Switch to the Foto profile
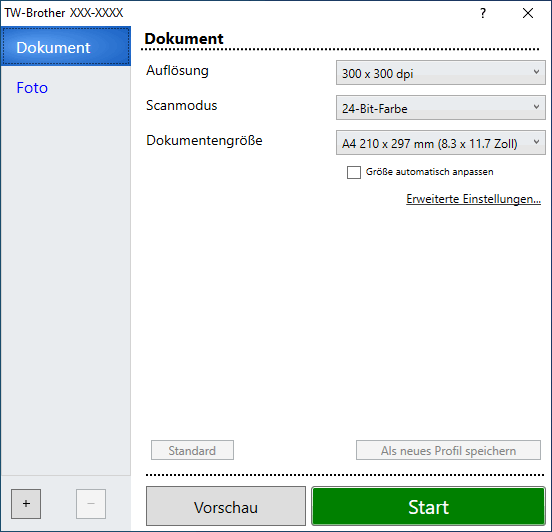This screenshot has height=532, width=552. pyautogui.click(x=32, y=87)
